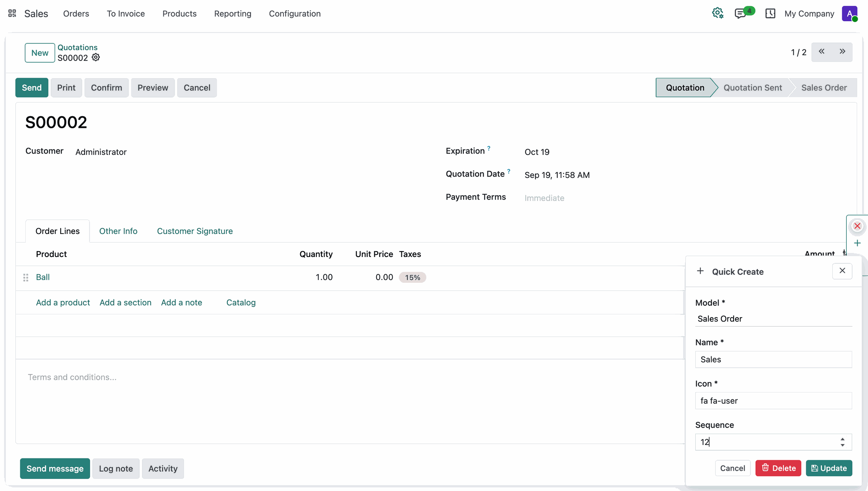The image size is (868, 491).
Task: Open the messages chat icon
Action: coord(741,14)
